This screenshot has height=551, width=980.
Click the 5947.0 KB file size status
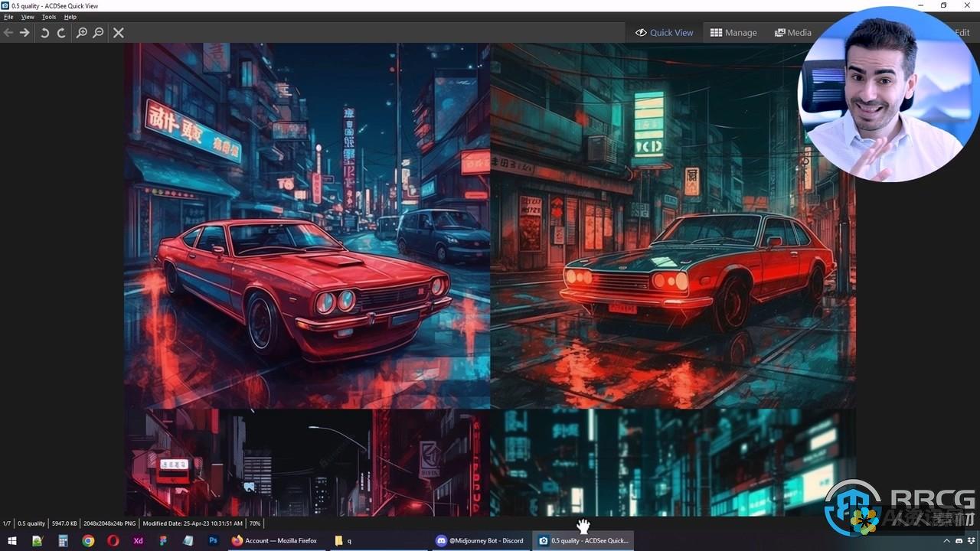(x=65, y=523)
